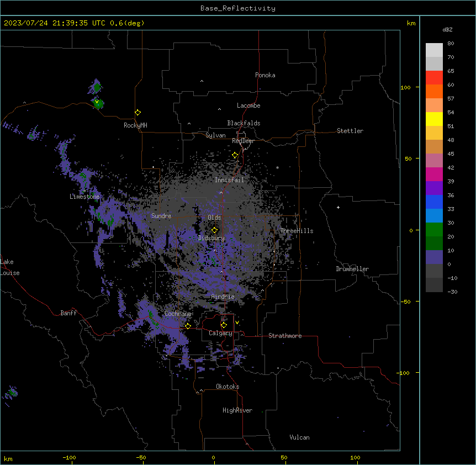The width and height of the screenshot is (476, 465).
Task: Click the Limestone label
Action: pyautogui.click(x=84, y=197)
